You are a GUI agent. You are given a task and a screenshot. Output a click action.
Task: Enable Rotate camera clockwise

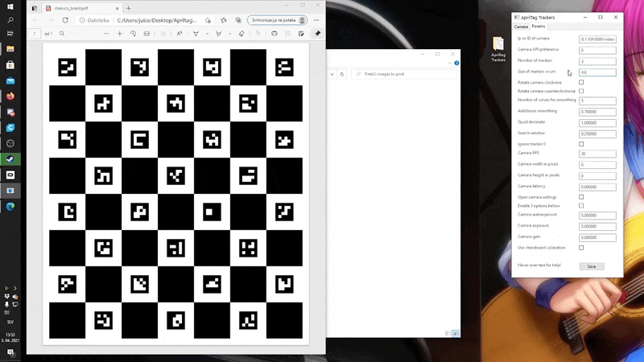[581, 82]
